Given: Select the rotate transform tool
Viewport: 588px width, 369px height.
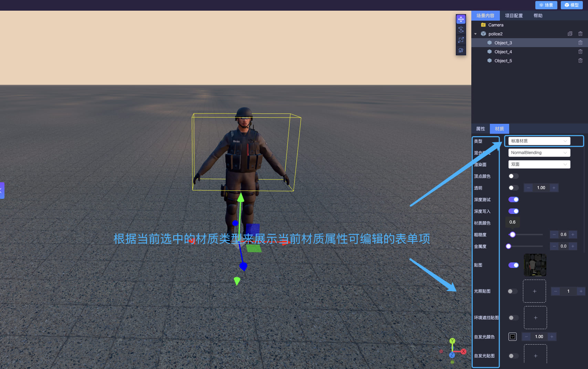Looking at the screenshot, I should pyautogui.click(x=461, y=30).
